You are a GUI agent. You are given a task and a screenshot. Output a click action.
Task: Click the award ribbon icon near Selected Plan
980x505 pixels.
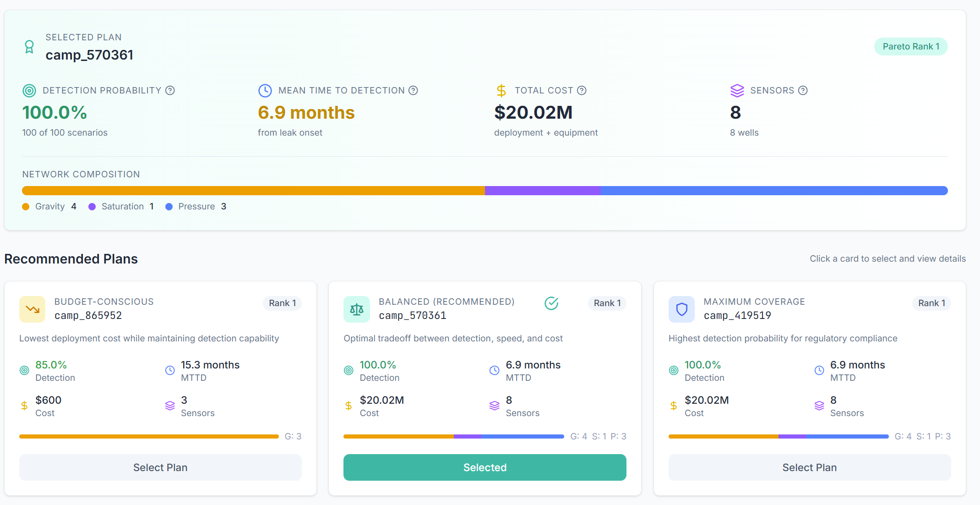(29, 46)
